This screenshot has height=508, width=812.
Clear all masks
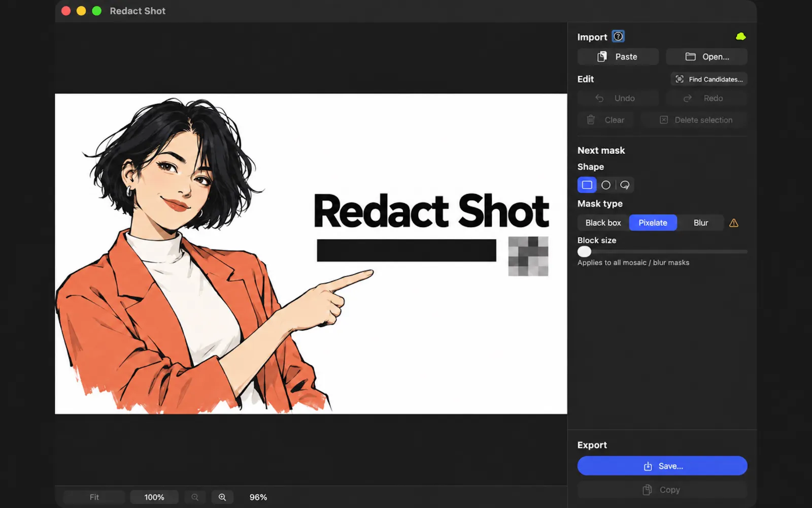click(606, 120)
